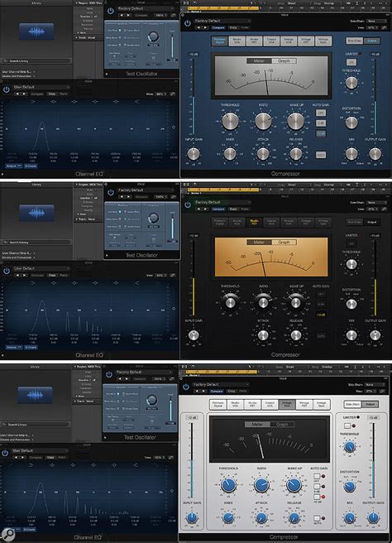
Task: Select Vintage Opto tab on the blue compressor
Action: 323,41
